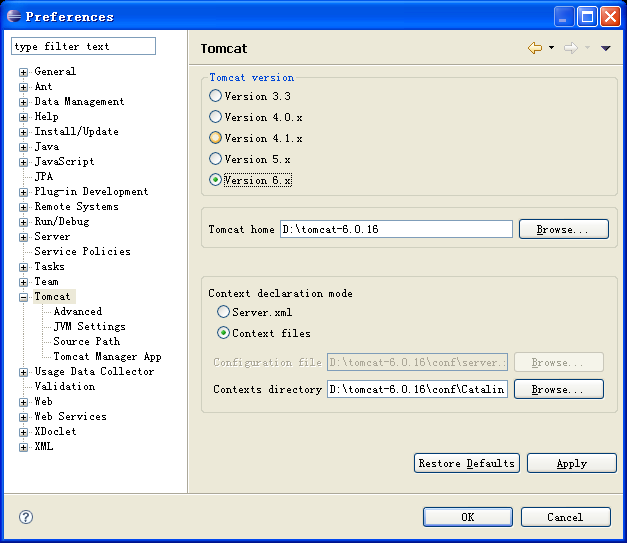
Task: Click Restore Defaults button
Action: point(467,463)
